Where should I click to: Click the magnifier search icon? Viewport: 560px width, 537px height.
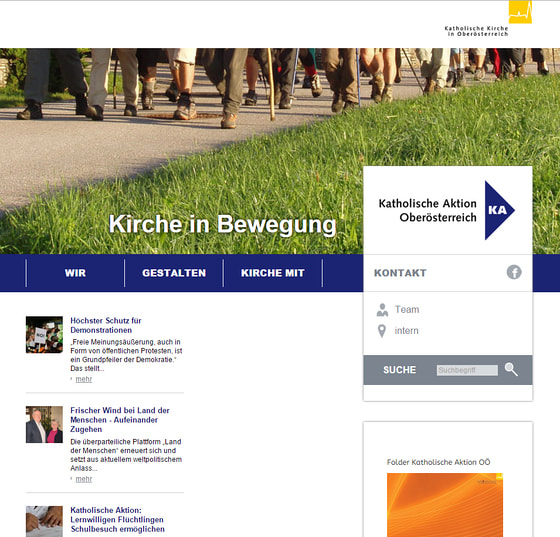(511, 370)
